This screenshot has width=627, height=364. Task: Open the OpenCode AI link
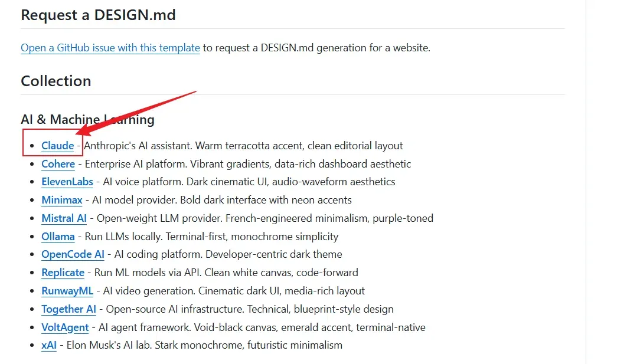pos(73,254)
